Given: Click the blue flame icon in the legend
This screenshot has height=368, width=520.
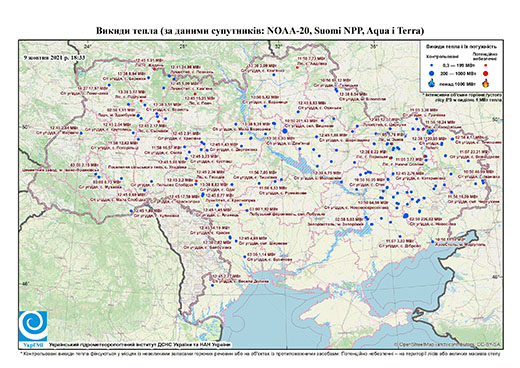Looking at the screenshot, I should 432,83.
